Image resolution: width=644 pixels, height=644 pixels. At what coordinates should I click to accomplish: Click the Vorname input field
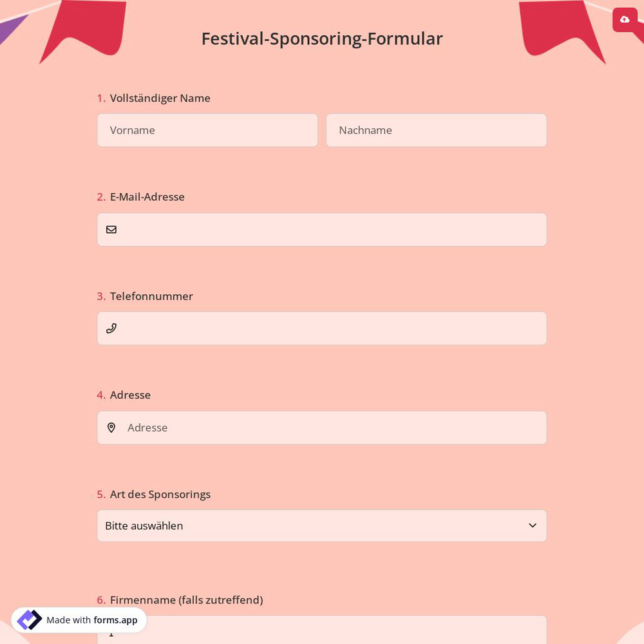click(x=207, y=130)
